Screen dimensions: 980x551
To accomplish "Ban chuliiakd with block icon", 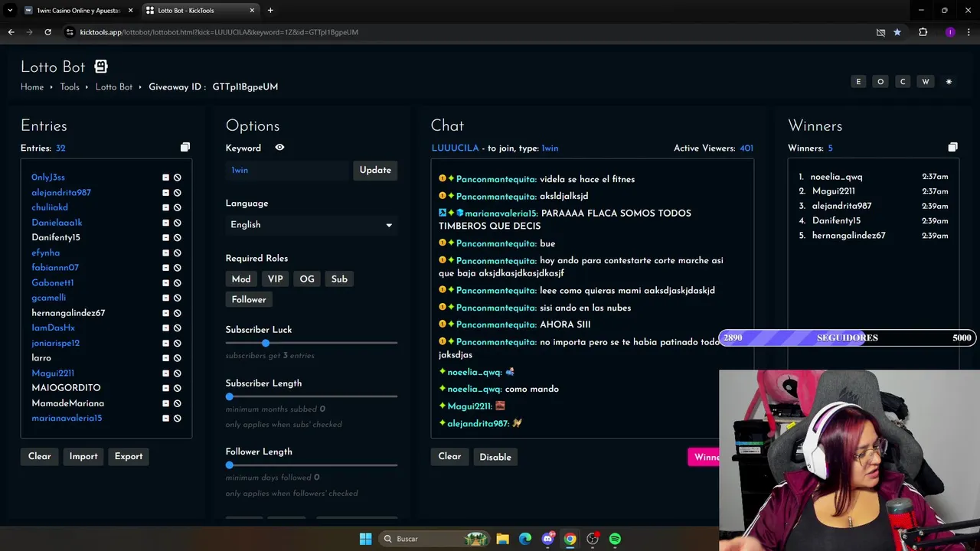I will [178, 207].
